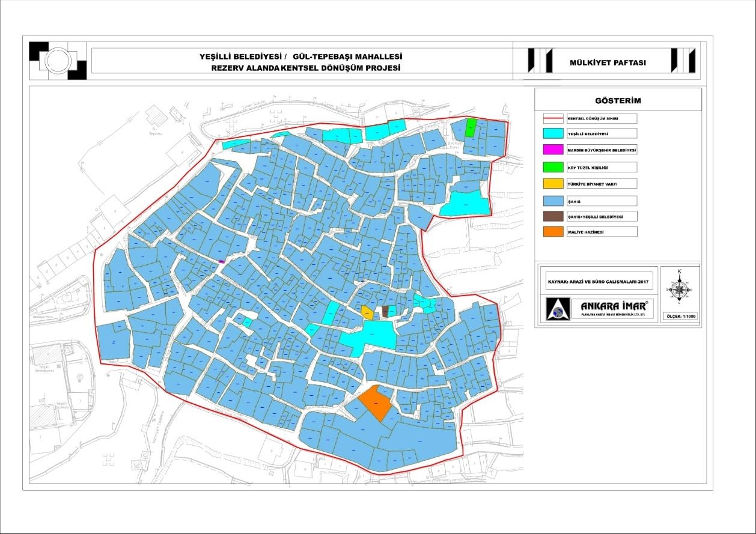This screenshot has width=756, height=534.
Task: Click the black striped bars right of Mülkiyet Paftası
Action: [x=683, y=61]
